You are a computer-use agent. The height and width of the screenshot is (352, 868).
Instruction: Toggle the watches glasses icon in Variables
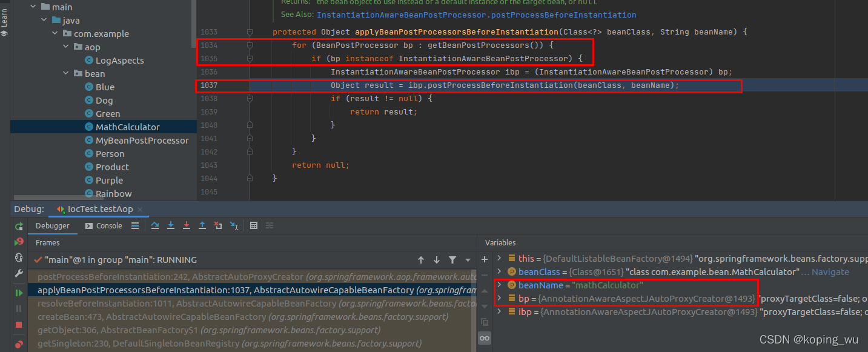click(485, 338)
